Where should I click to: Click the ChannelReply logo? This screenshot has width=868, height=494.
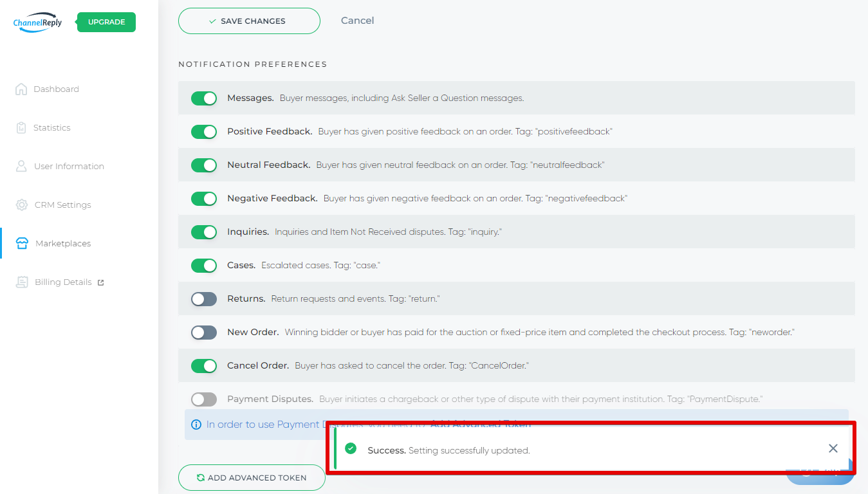pyautogui.click(x=37, y=23)
